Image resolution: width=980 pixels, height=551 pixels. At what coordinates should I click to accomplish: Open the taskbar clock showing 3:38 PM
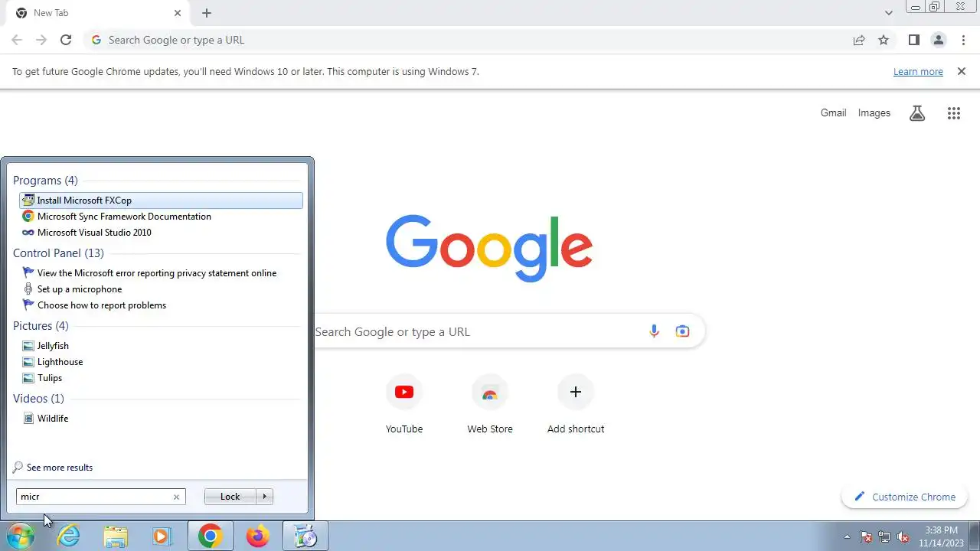(x=941, y=536)
